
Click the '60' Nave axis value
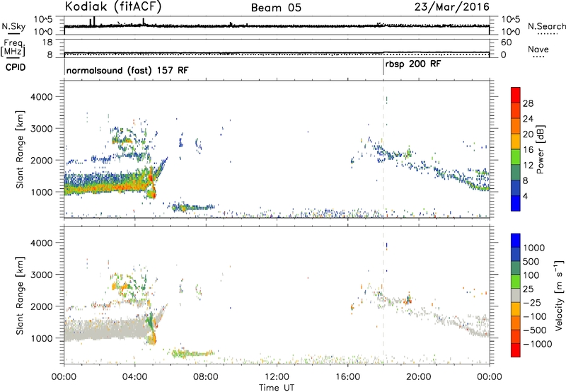[507, 42]
